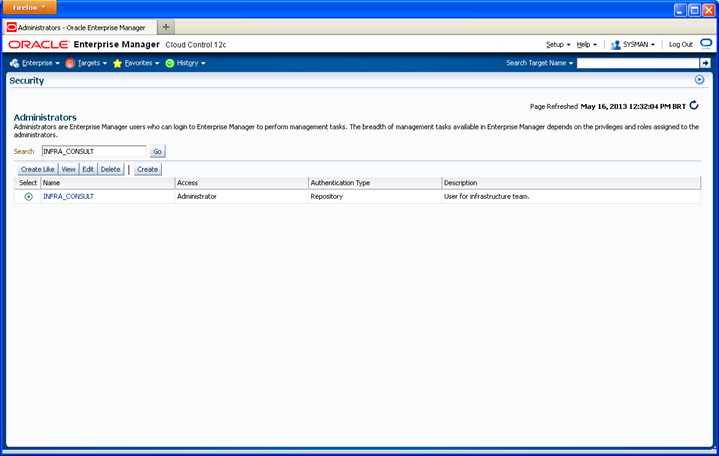719x456 pixels.
Task: Open the Favorites menu
Action: pyautogui.click(x=142, y=63)
